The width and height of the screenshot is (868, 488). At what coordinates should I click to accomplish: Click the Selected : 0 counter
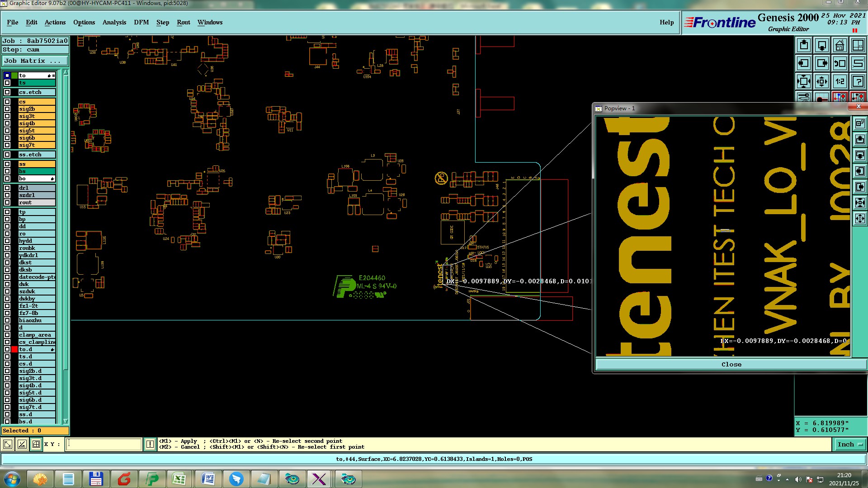coord(35,431)
